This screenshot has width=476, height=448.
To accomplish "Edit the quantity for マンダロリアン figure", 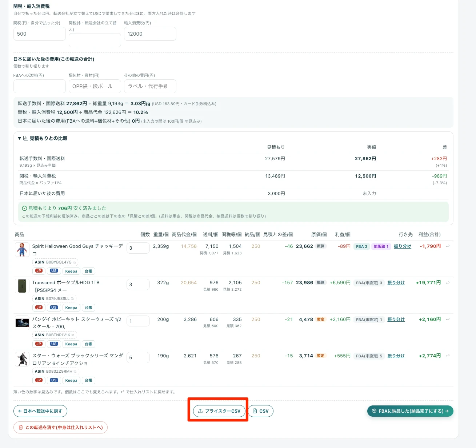I will click(138, 357).
